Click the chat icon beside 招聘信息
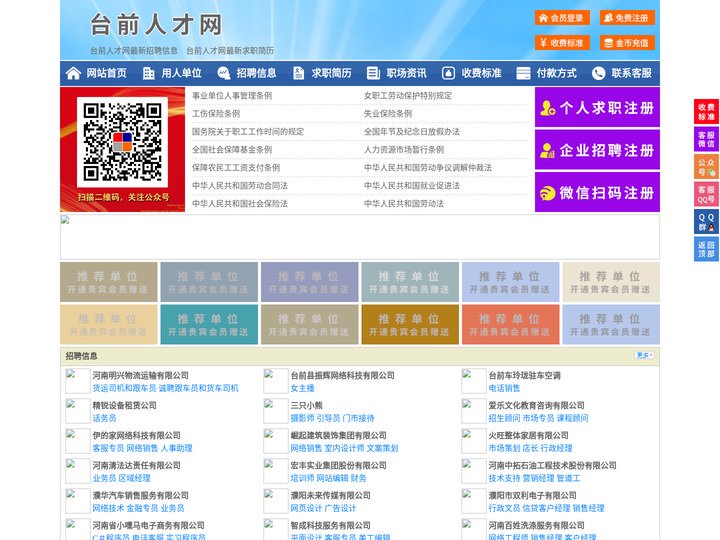Viewport: 720px width, 540px height. pyautogui.click(x=224, y=73)
